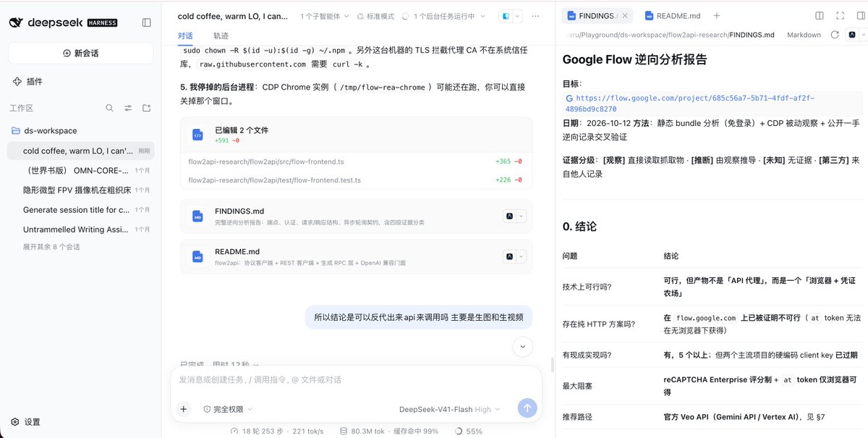Focus the message input field
This screenshot has height=438, width=868.
[356, 380]
